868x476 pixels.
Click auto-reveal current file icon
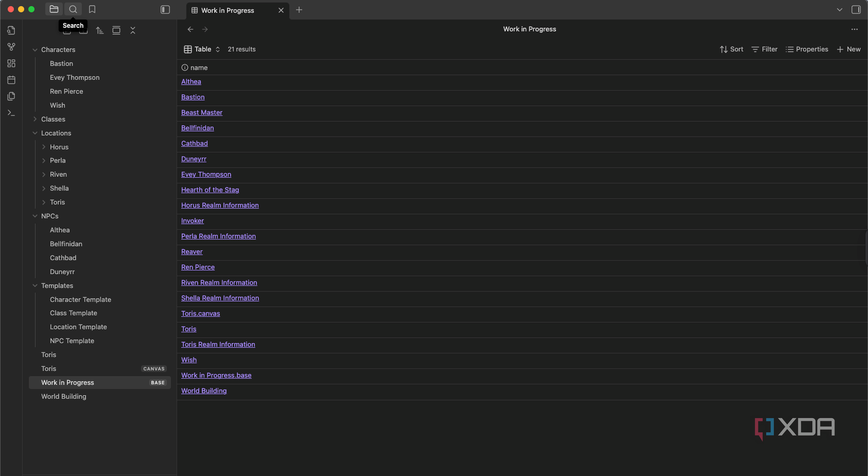(116, 31)
